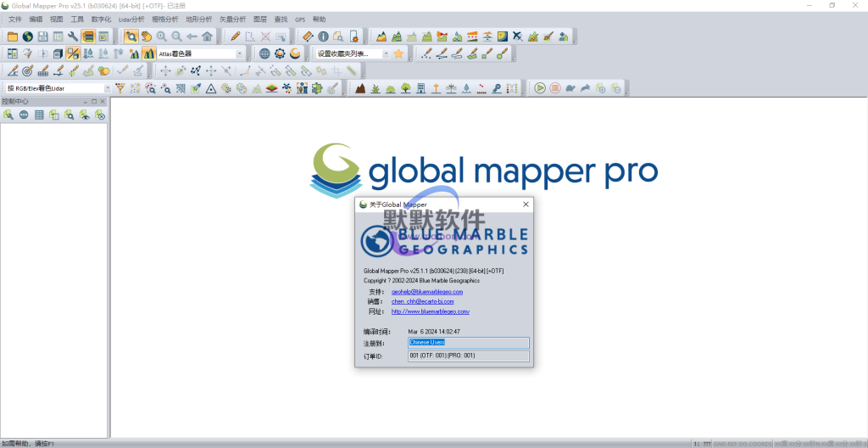Click the green play button in toolbar
Image resolution: width=868 pixels, height=448 pixels.
pos(539,87)
